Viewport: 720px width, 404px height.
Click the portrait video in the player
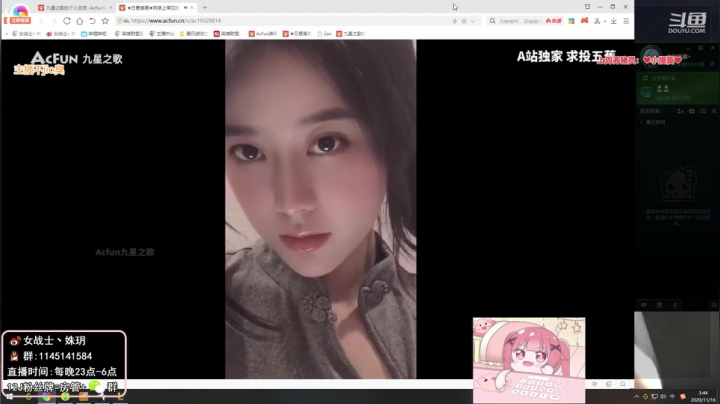click(x=321, y=209)
